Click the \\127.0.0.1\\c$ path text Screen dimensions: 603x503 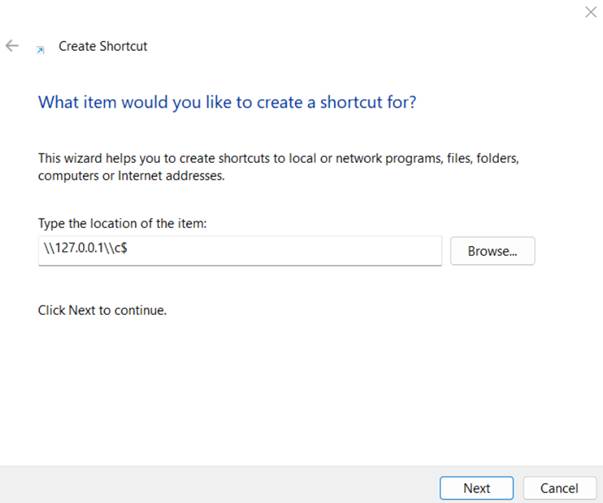83,251
